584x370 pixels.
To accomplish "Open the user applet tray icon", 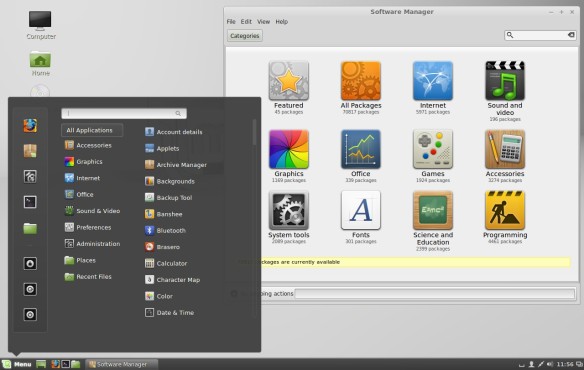I will [531, 364].
